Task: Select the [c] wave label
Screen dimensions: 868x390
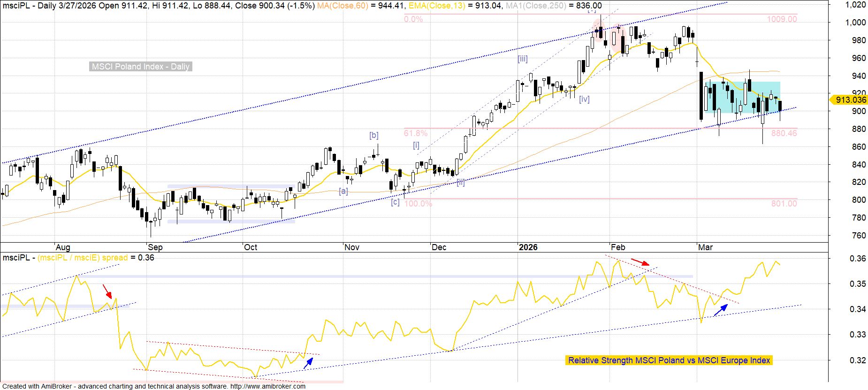Action: pos(395,202)
